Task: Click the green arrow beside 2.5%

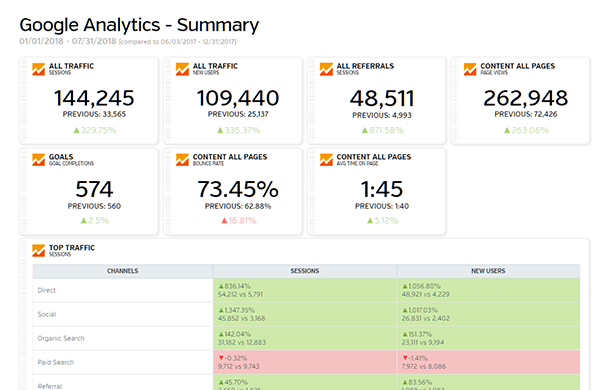Action: [x=84, y=221]
